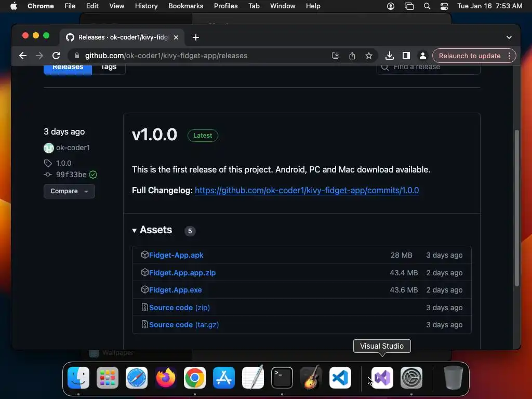Image resolution: width=532 pixels, height=399 pixels.
Task: Download Source code (zip)
Action: [x=179, y=308]
